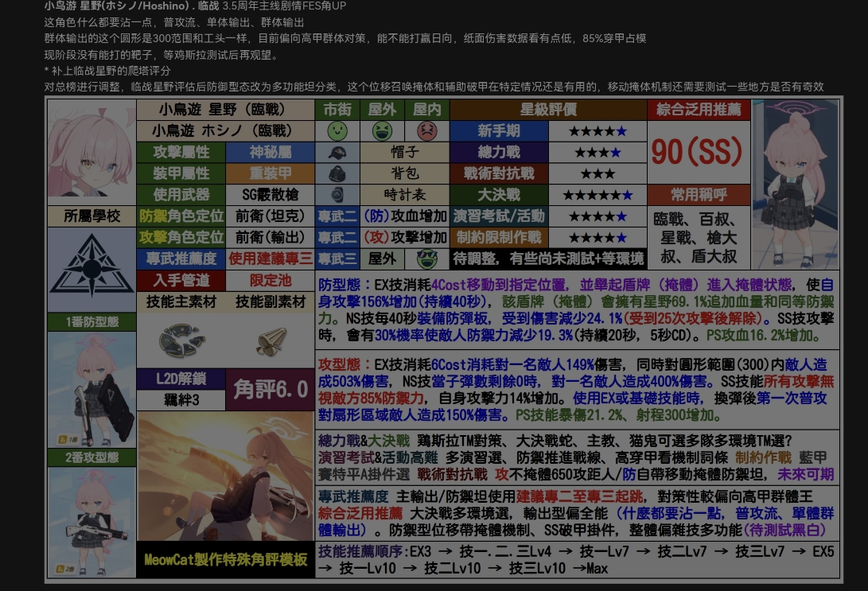Click the backpack equipment icon
The height and width of the screenshot is (591, 868).
[337, 173]
